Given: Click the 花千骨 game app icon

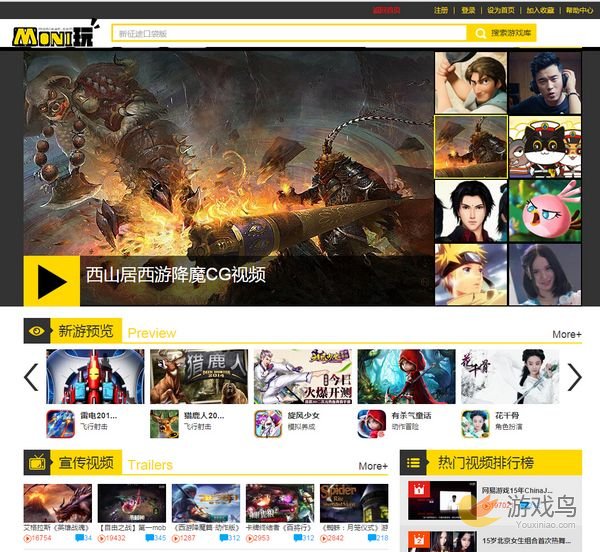Looking at the screenshot, I should pyautogui.click(x=475, y=424).
